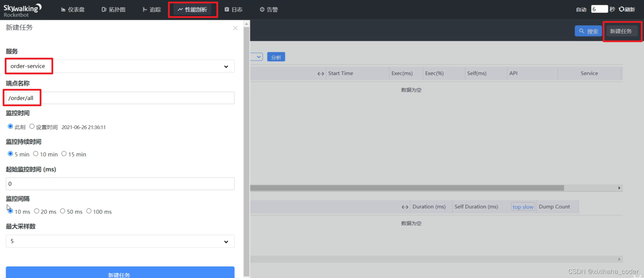The image size is (644, 278).
Task: Select 15 min monitoring duration
Action: click(64, 154)
